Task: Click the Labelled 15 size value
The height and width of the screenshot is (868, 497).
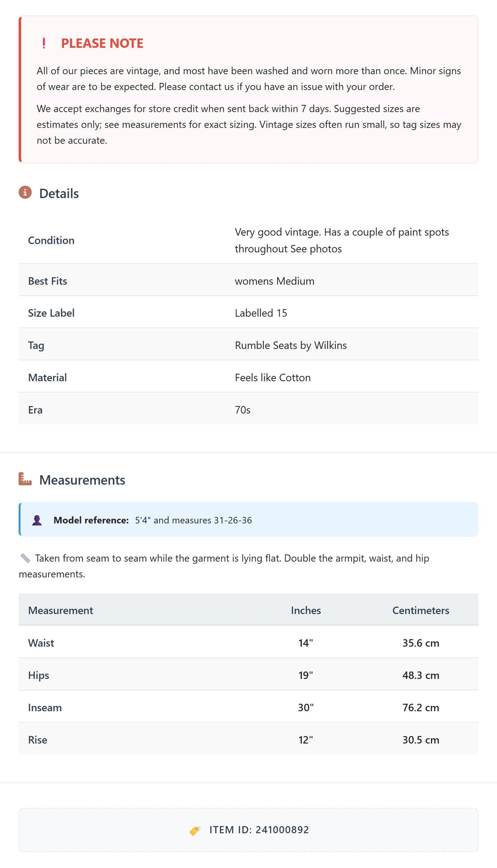Action: click(261, 313)
